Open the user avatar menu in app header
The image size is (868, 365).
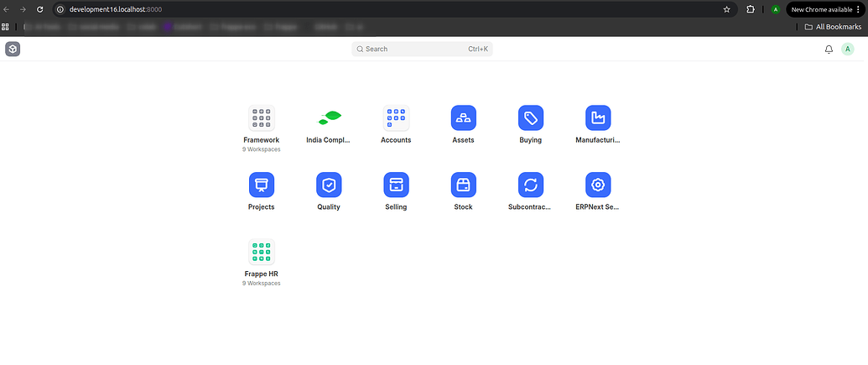tap(848, 50)
